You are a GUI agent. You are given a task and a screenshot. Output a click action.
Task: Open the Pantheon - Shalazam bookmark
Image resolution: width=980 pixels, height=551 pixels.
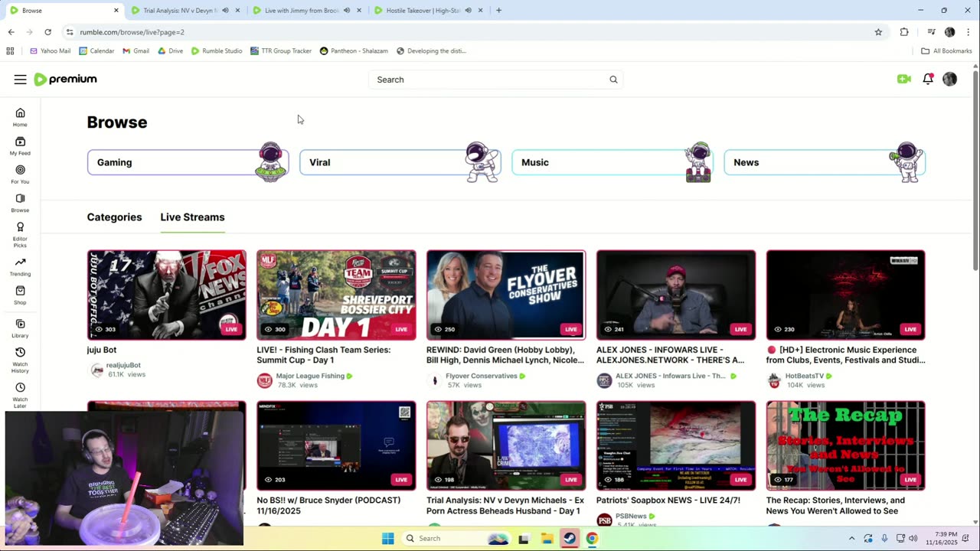354,51
